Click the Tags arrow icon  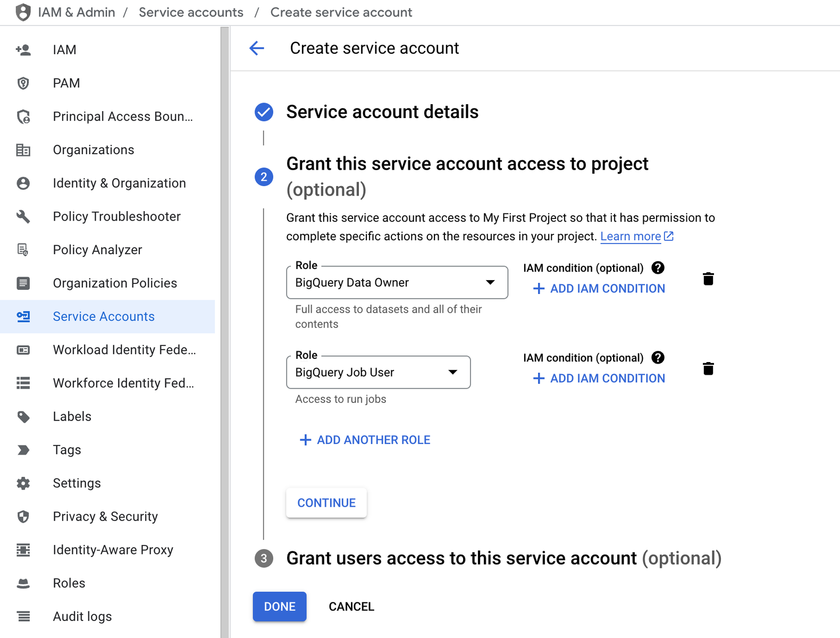click(23, 450)
